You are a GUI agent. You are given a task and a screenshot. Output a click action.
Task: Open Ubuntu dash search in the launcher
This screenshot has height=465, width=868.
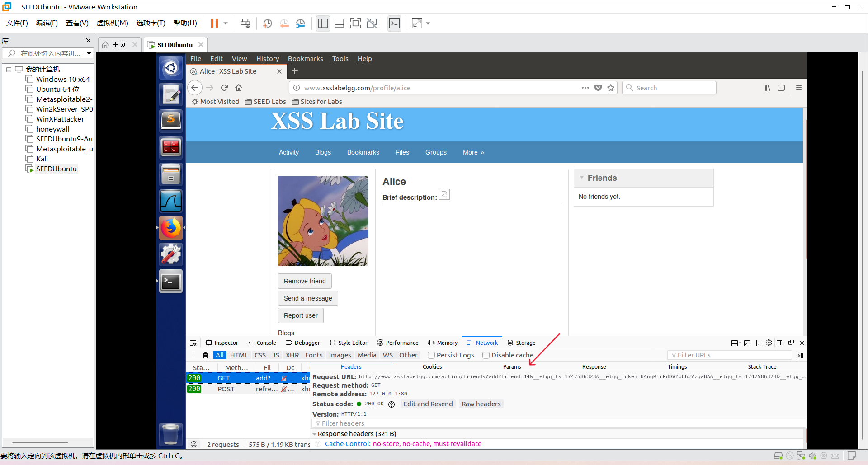pos(171,68)
